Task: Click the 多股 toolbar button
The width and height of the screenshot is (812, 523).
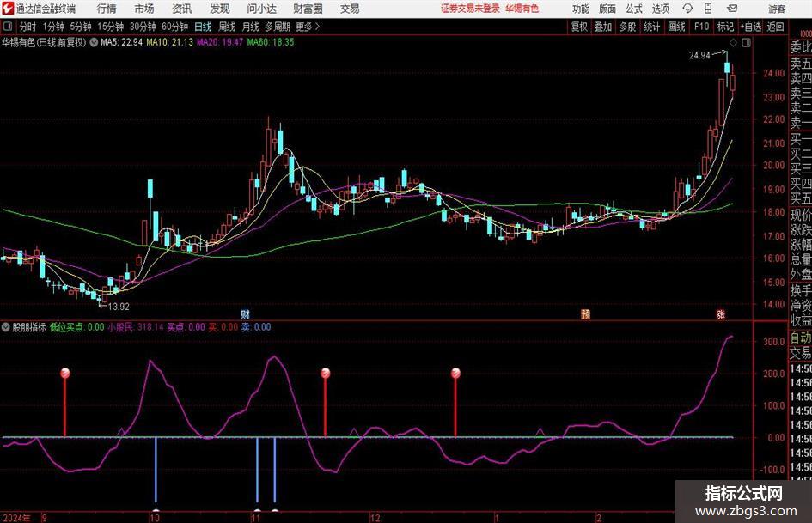Action: [x=627, y=27]
